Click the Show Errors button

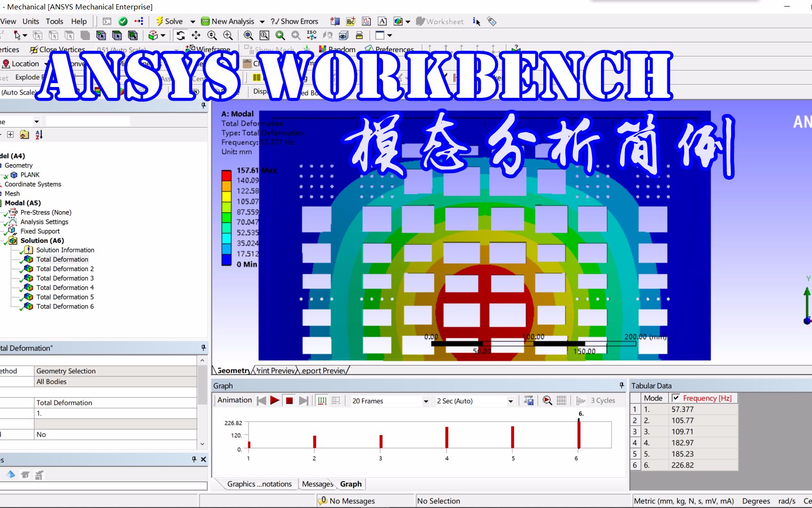pyautogui.click(x=295, y=21)
